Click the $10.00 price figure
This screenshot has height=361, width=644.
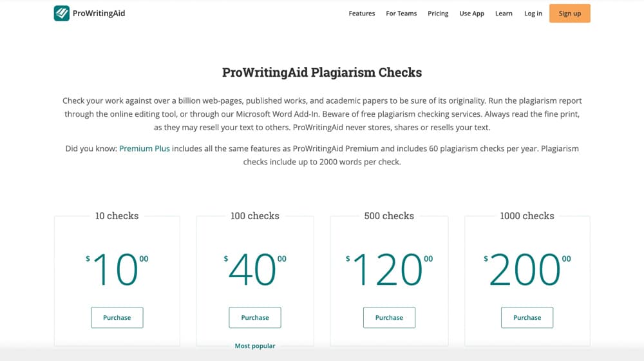(x=117, y=269)
